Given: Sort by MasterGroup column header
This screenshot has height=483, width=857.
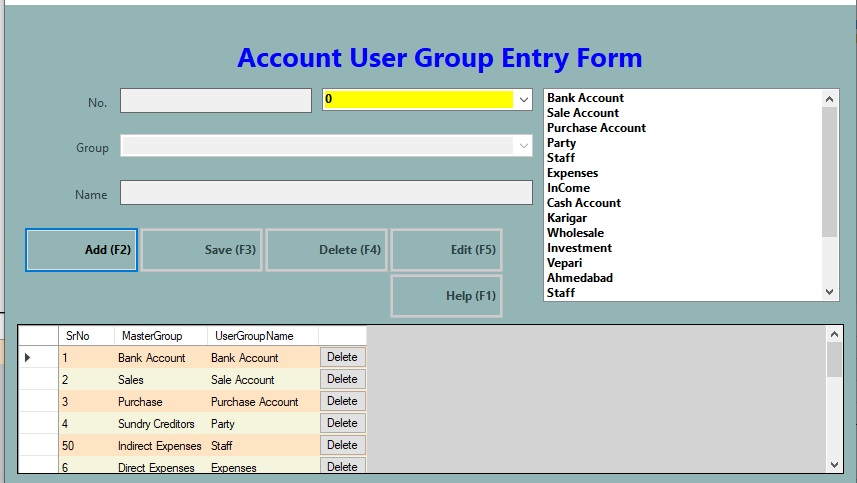Looking at the screenshot, I should (x=160, y=336).
